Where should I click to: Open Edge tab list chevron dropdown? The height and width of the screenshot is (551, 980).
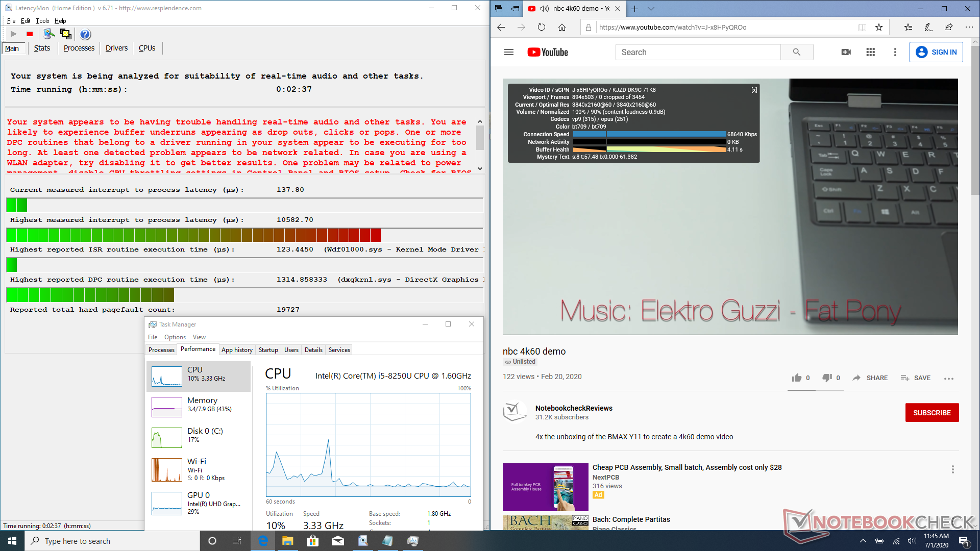pyautogui.click(x=651, y=9)
